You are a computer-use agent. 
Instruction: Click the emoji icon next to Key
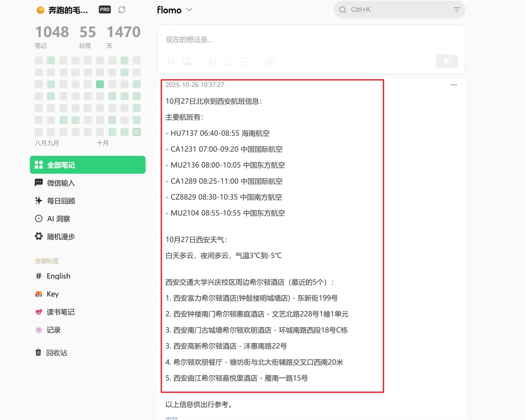coord(39,294)
